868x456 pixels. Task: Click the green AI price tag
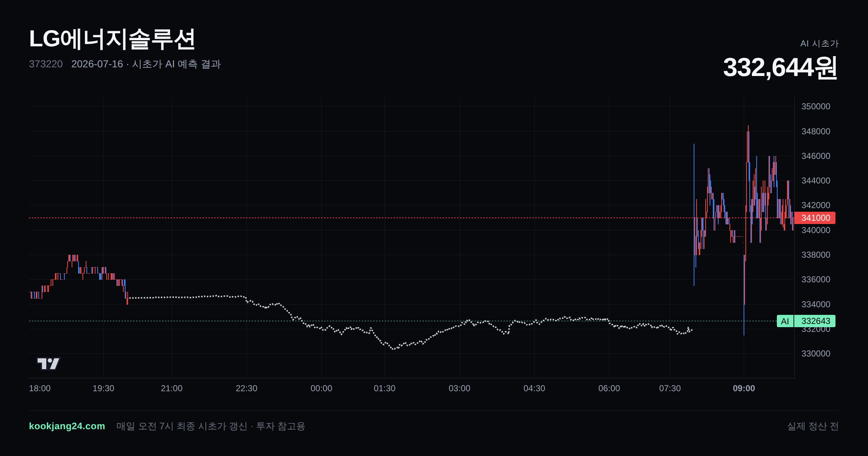point(785,321)
